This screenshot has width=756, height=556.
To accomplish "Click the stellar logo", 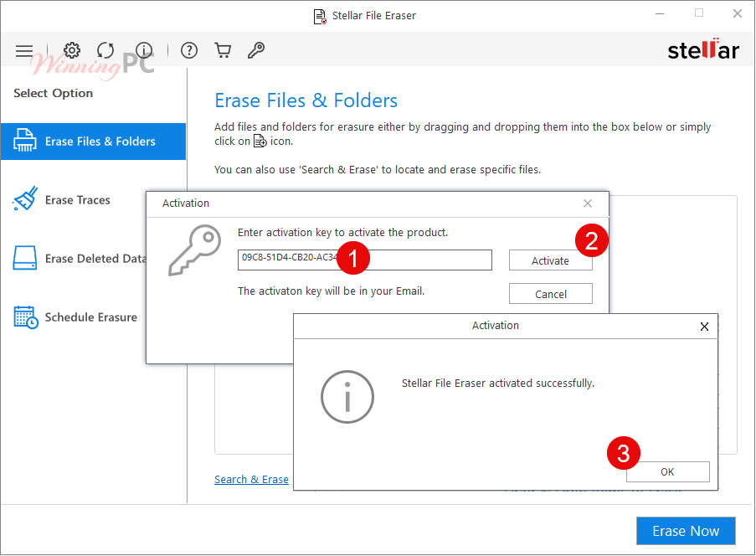I will [x=703, y=49].
